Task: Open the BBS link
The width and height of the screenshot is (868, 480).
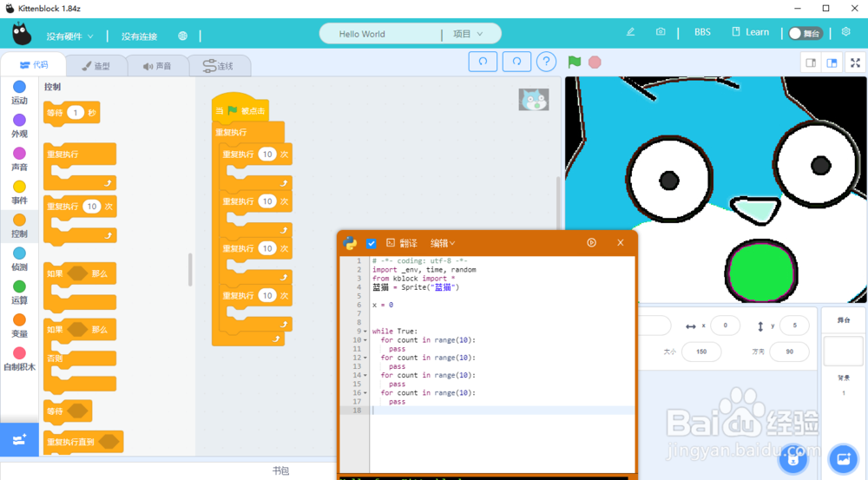Action: pyautogui.click(x=702, y=32)
